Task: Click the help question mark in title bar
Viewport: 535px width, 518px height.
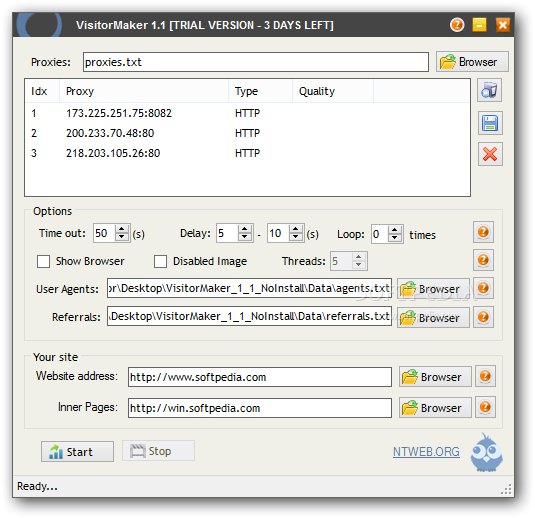Action: [457, 25]
